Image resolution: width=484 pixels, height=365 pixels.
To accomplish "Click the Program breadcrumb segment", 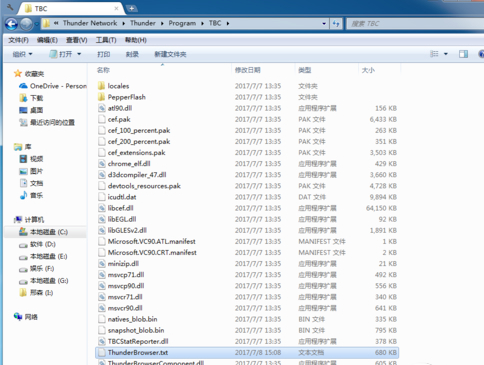I will pyautogui.click(x=182, y=23).
